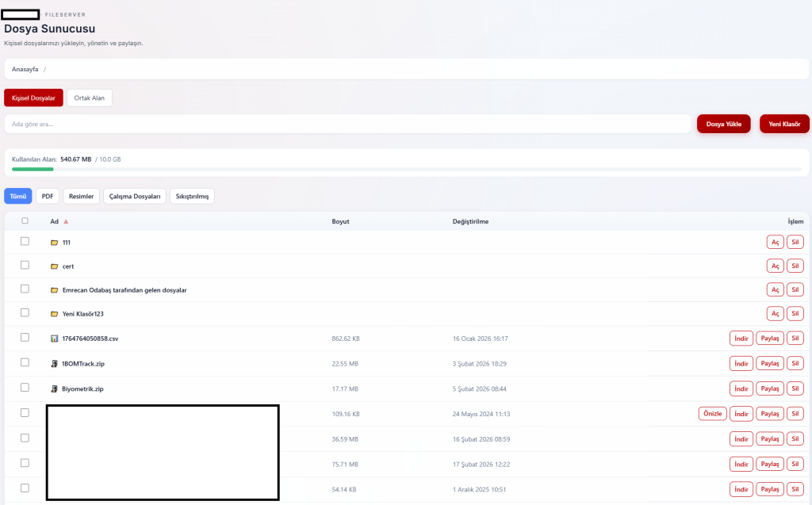Viewport: 812px width, 505px height.
Task: Select the checkbox for Biyometrik.zip
Action: point(25,388)
